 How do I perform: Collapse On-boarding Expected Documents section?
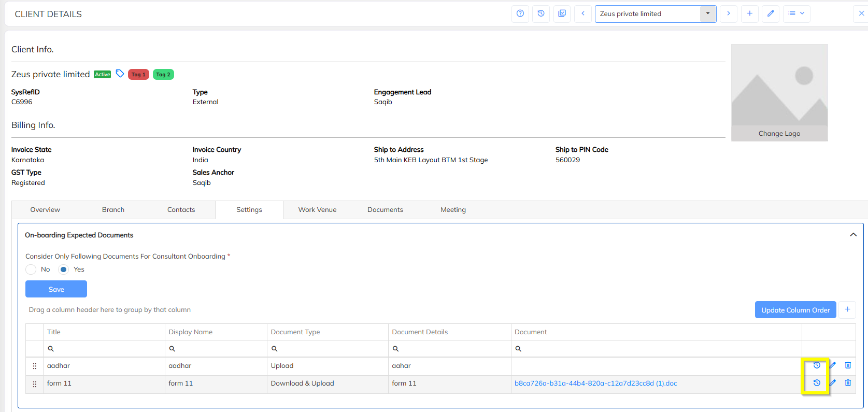pos(853,235)
